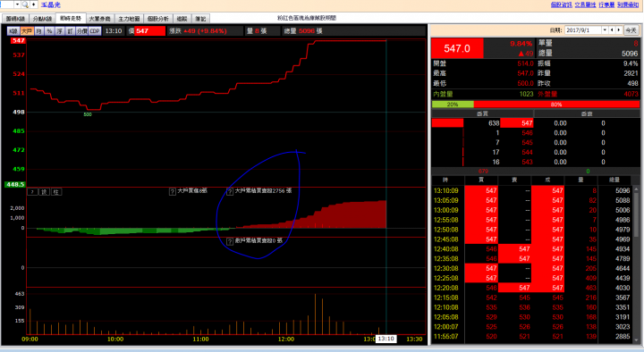This screenshot has width=644, height=352.
Task: Click bid price 543 in order book
Action: 528,162
